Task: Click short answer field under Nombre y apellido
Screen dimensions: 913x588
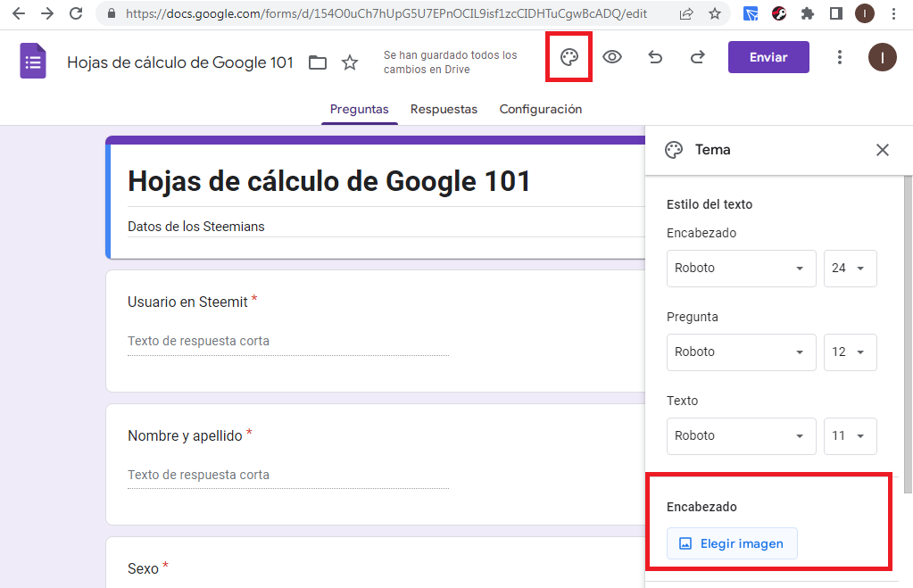Action: tap(288, 475)
